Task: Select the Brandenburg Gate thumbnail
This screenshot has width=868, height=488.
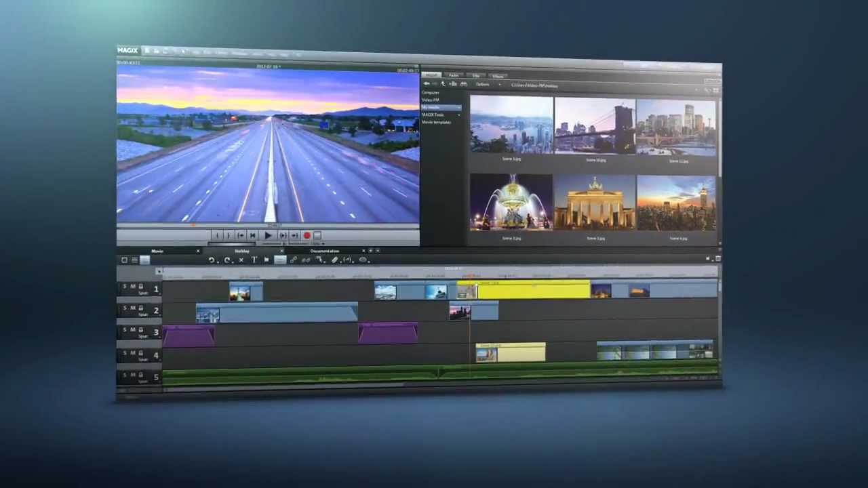Action: click(595, 203)
